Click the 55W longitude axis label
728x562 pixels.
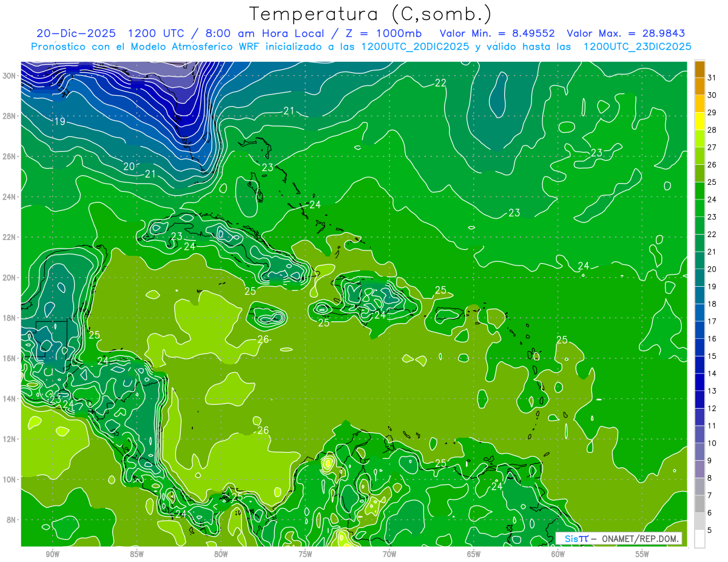642,554
